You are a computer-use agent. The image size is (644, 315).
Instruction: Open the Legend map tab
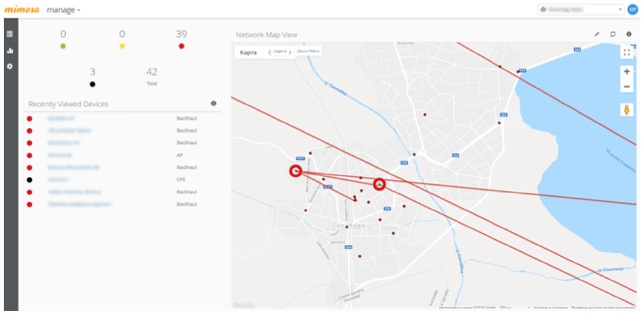pyautogui.click(x=280, y=51)
